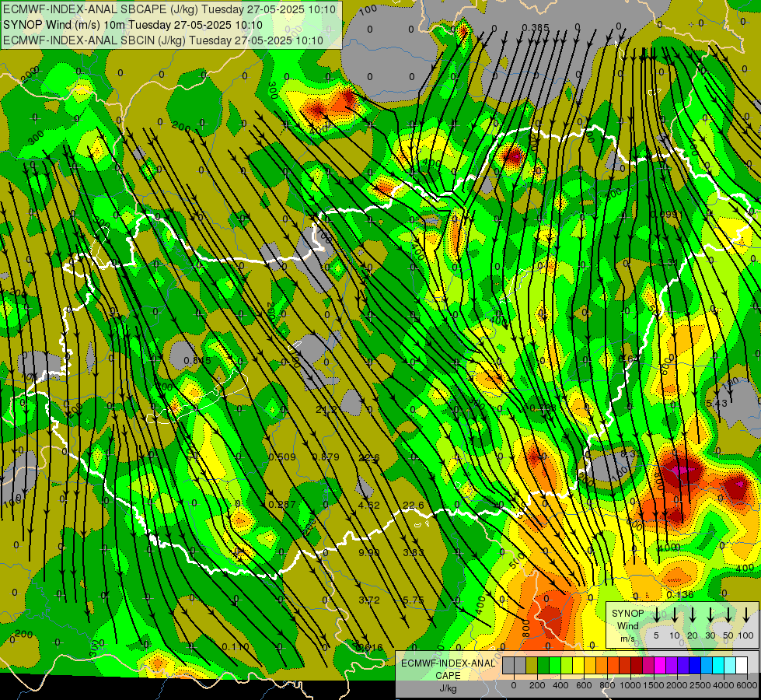Click the map value 5.43
The width and height of the screenshot is (761, 700).
coord(717,403)
